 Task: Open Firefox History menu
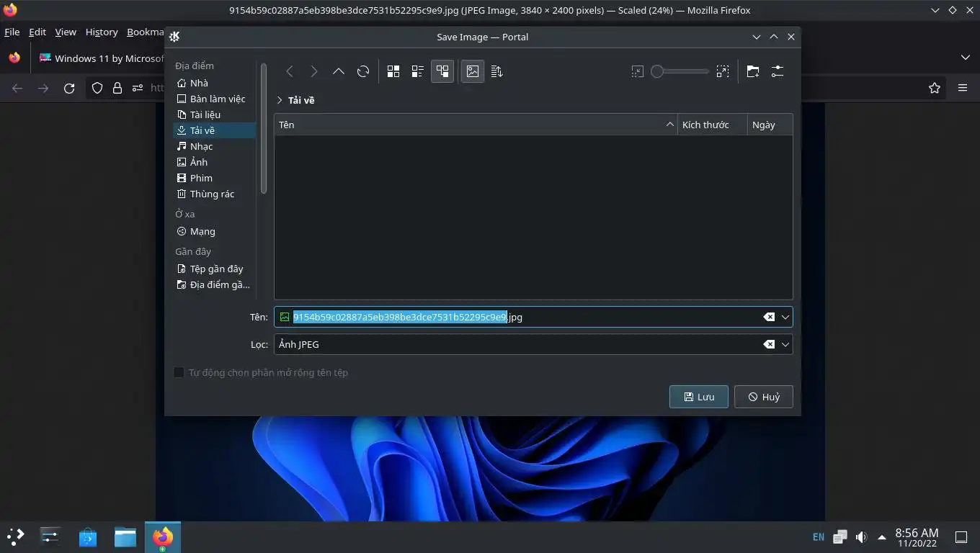102,32
